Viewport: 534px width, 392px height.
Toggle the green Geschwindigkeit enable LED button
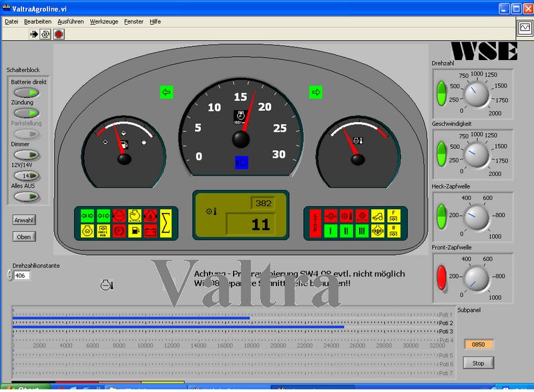coord(441,154)
